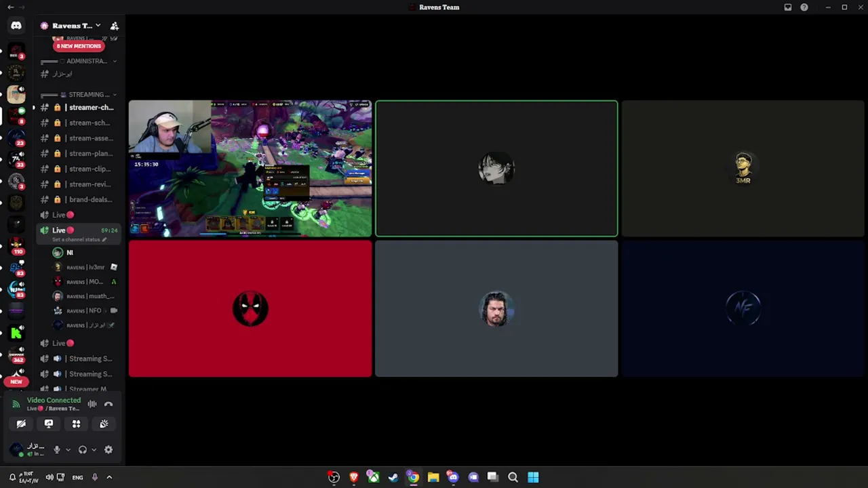Open stream-revi... text channel
Image resolution: width=868 pixels, height=488 pixels.
(x=79, y=184)
